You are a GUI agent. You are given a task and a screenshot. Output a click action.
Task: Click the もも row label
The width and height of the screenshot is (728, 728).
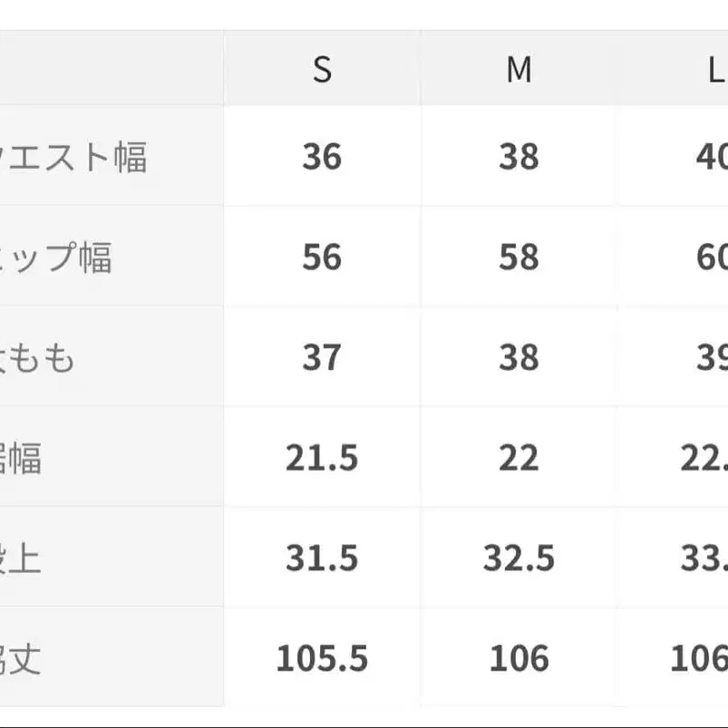38,358
